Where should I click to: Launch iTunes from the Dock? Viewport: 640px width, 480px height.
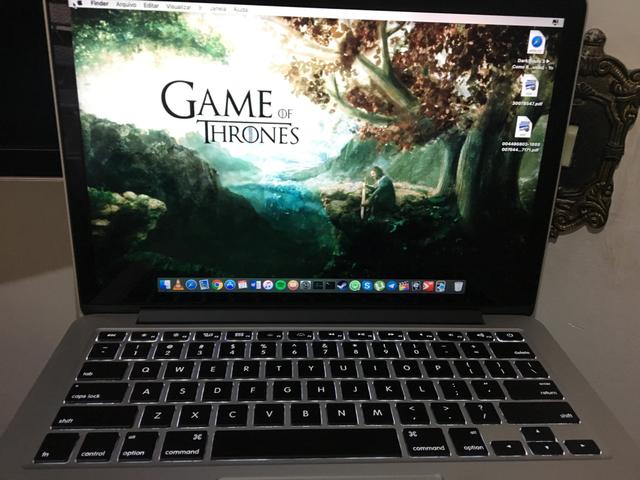tap(268, 285)
